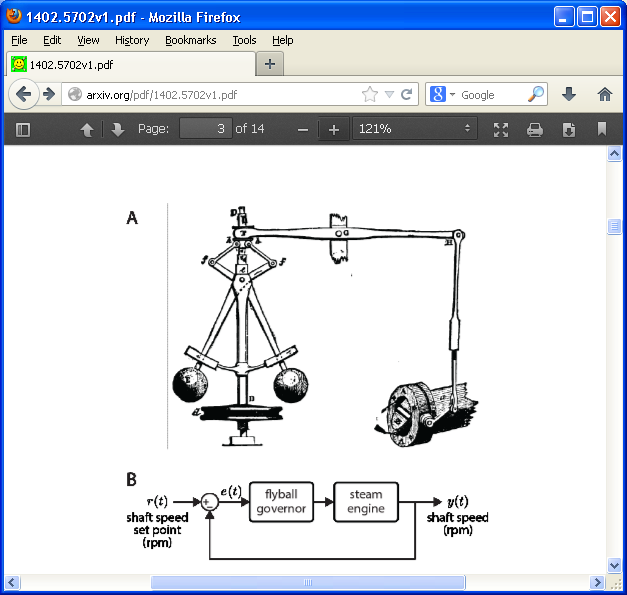Toggle the PDF sidebar panel

tap(24, 129)
